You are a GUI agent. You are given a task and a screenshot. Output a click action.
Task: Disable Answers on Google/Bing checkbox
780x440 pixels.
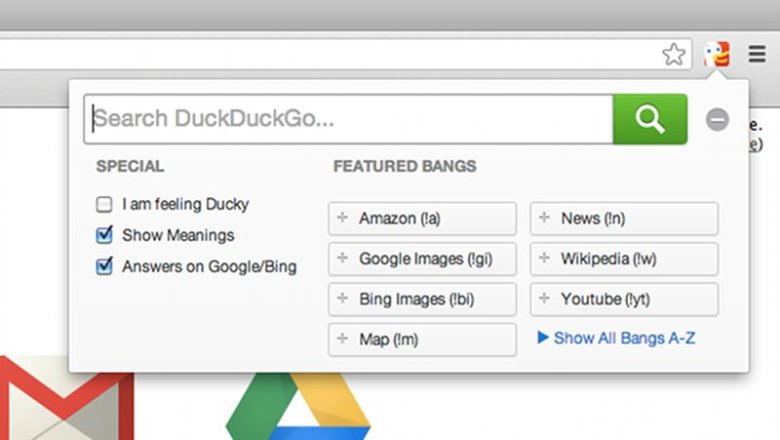pos(104,266)
